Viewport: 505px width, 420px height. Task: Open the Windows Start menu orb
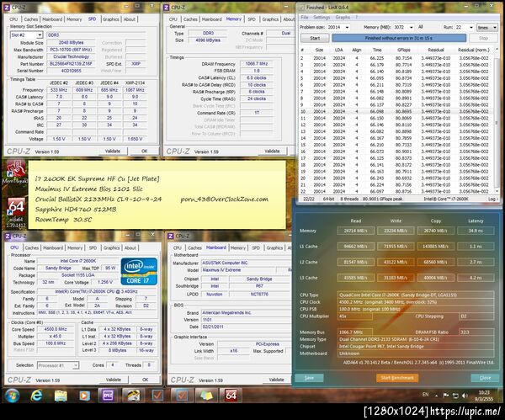(x=12, y=395)
